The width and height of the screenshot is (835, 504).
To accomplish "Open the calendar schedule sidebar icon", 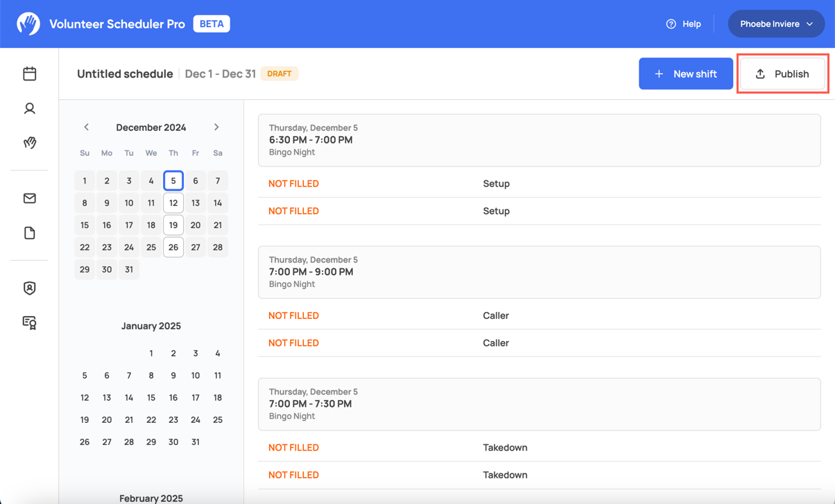I will coord(29,73).
